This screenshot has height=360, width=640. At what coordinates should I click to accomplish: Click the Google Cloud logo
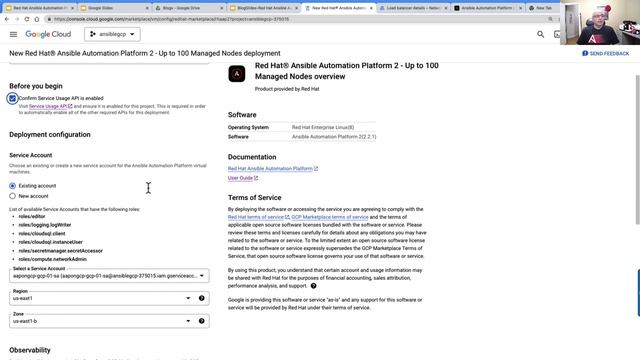[48, 34]
